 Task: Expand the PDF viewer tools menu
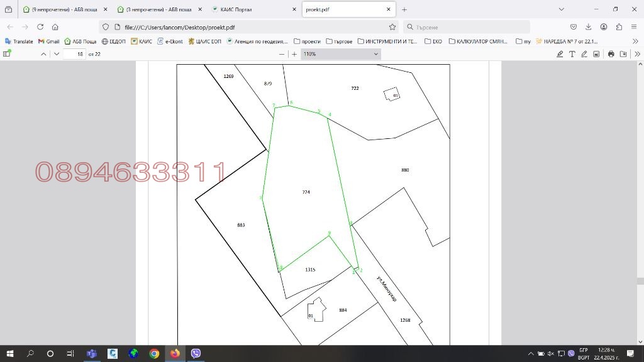pyautogui.click(x=637, y=54)
